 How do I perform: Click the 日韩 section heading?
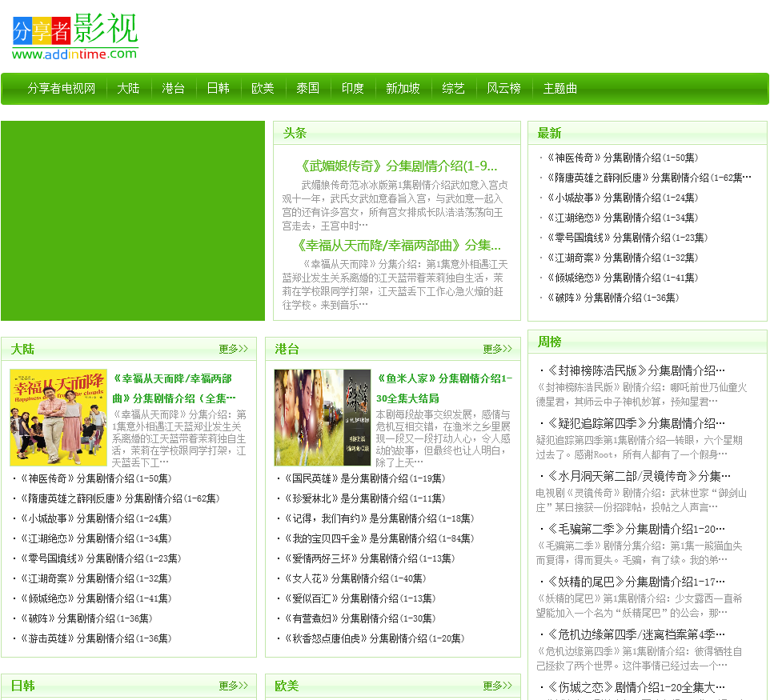point(22,686)
